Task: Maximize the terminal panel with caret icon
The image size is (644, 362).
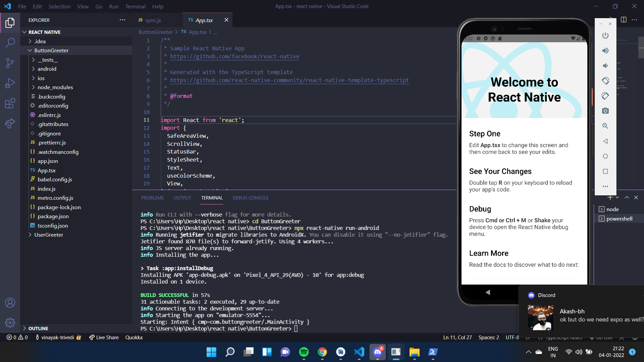Action: (x=627, y=197)
